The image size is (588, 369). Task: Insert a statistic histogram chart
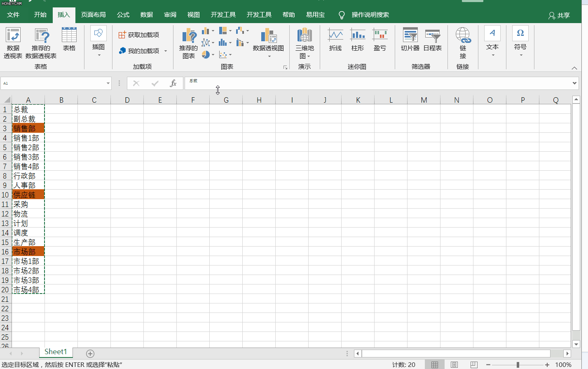(223, 43)
